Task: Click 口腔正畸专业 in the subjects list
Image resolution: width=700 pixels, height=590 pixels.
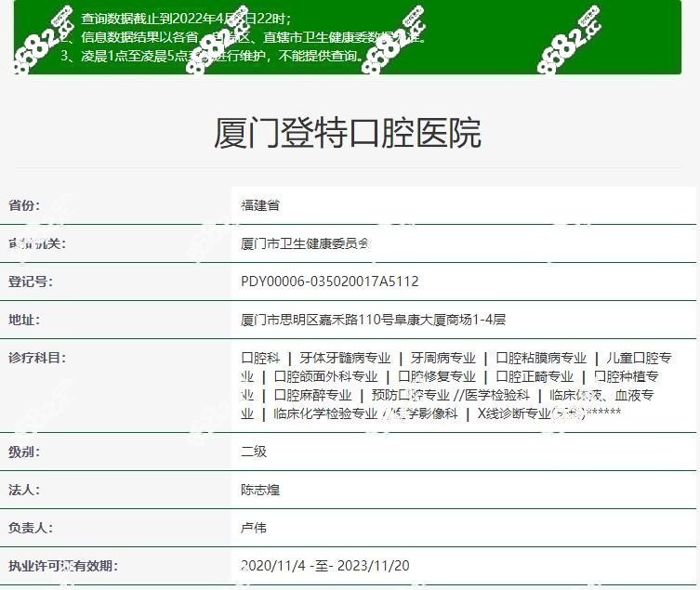Action: tap(535, 376)
